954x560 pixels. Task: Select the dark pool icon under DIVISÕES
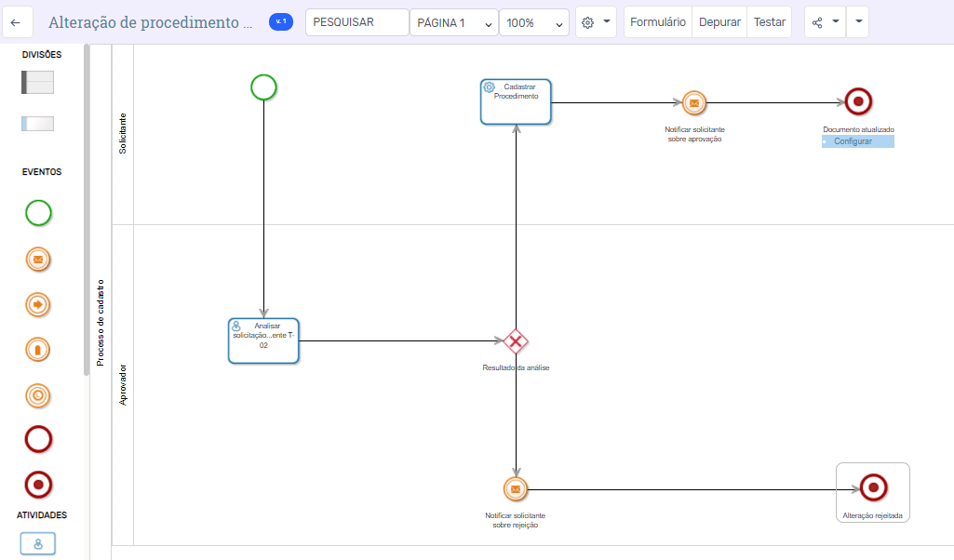36,82
